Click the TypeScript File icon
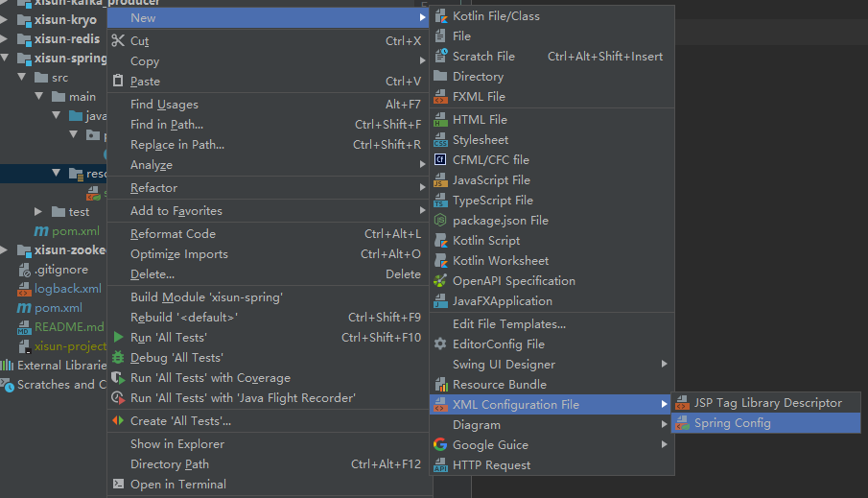Viewport: 868px width, 498px height. coord(440,201)
